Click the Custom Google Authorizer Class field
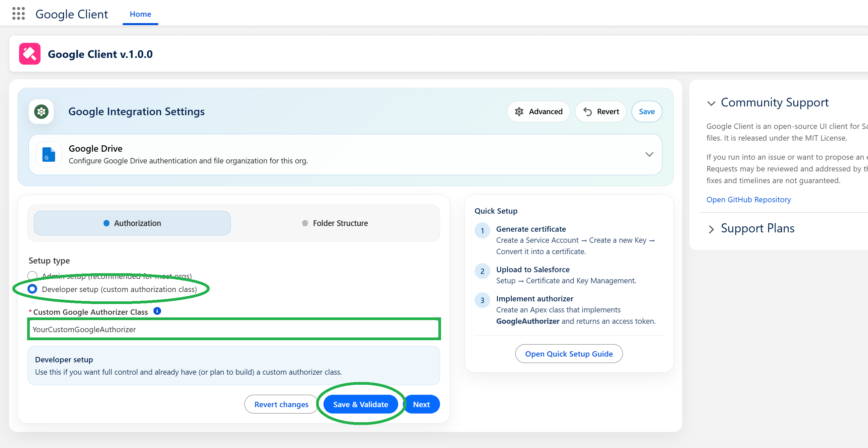This screenshot has width=868, height=448. [234, 329]
